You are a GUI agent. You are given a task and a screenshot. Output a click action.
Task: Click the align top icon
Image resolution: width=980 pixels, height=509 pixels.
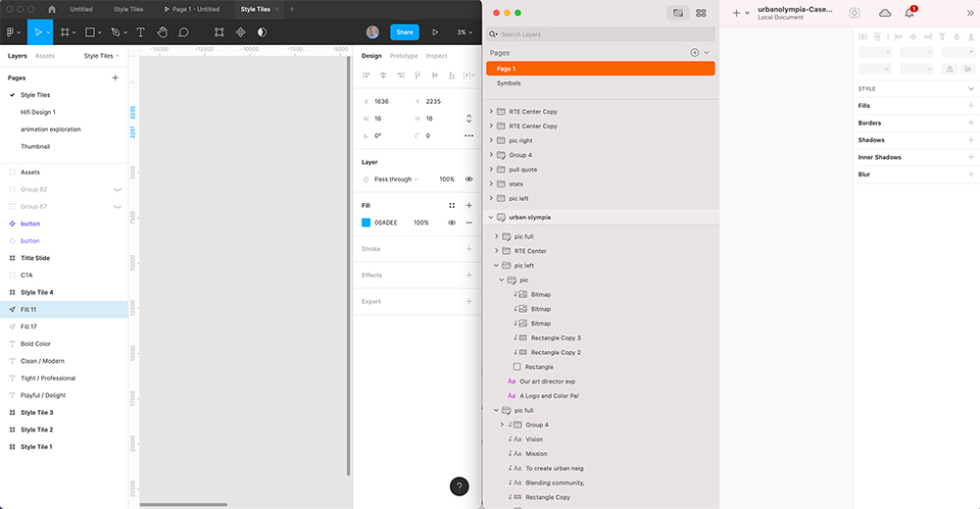(417, 76)
